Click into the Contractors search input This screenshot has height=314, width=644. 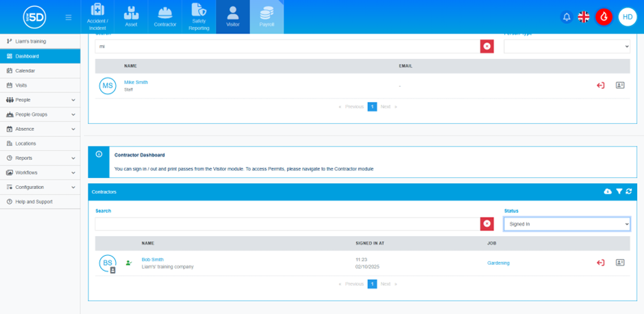point(286,224)
